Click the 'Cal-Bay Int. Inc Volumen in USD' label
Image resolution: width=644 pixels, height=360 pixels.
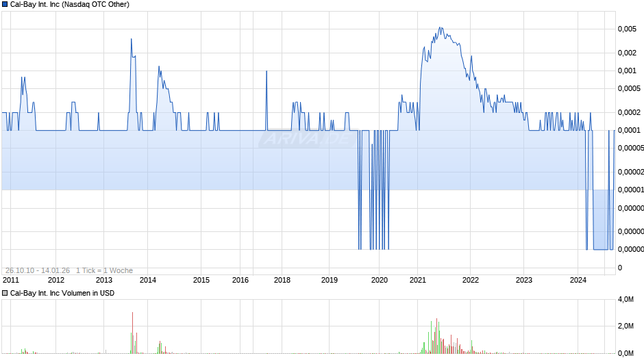(62, 293)
